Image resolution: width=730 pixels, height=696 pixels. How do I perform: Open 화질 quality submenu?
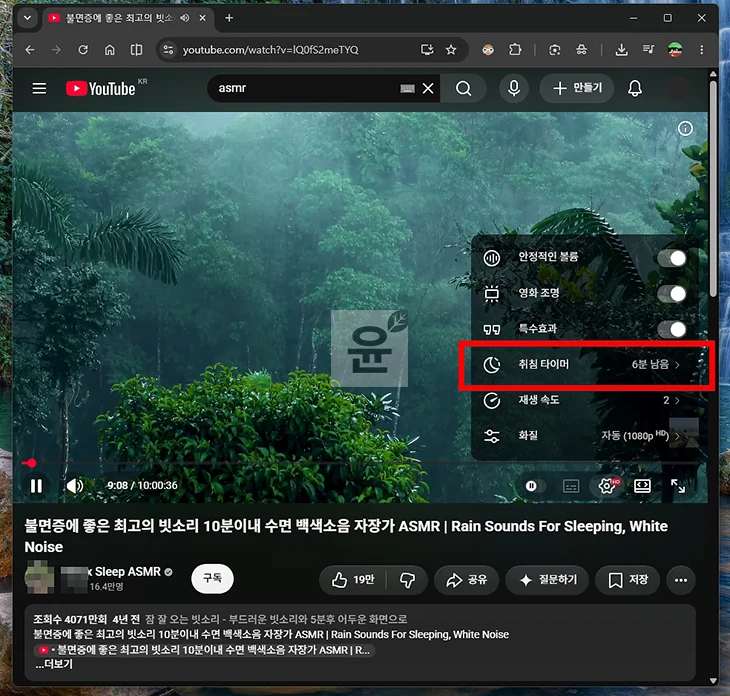click(x=585, y=436)
